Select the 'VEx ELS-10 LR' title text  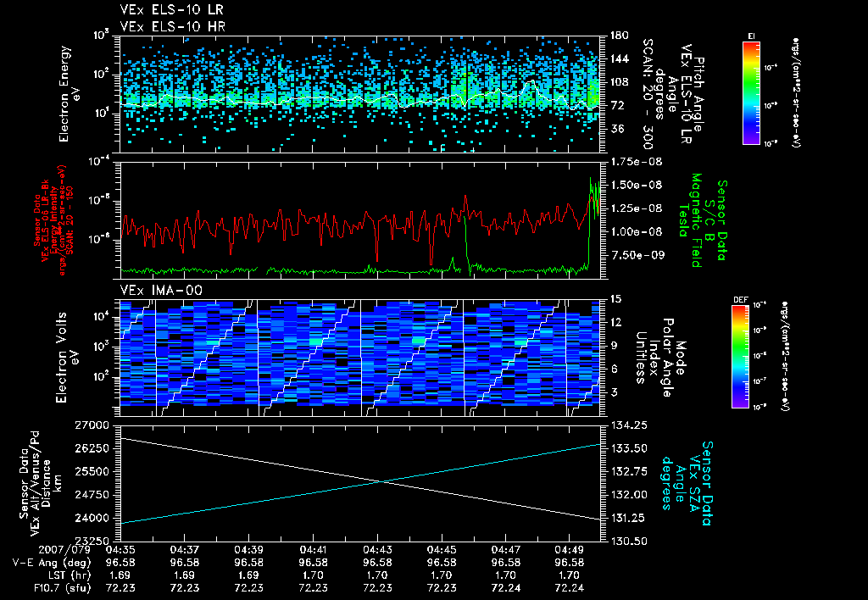tap(171, 10)
